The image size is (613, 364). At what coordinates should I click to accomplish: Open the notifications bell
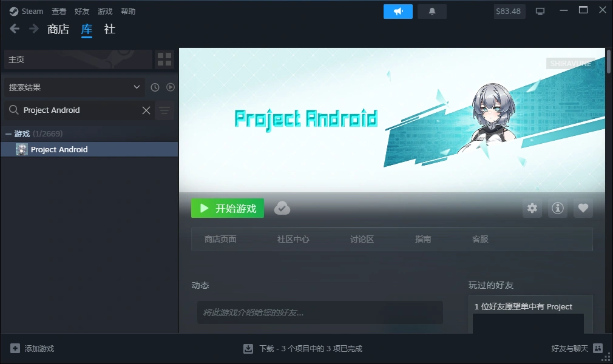432,12
